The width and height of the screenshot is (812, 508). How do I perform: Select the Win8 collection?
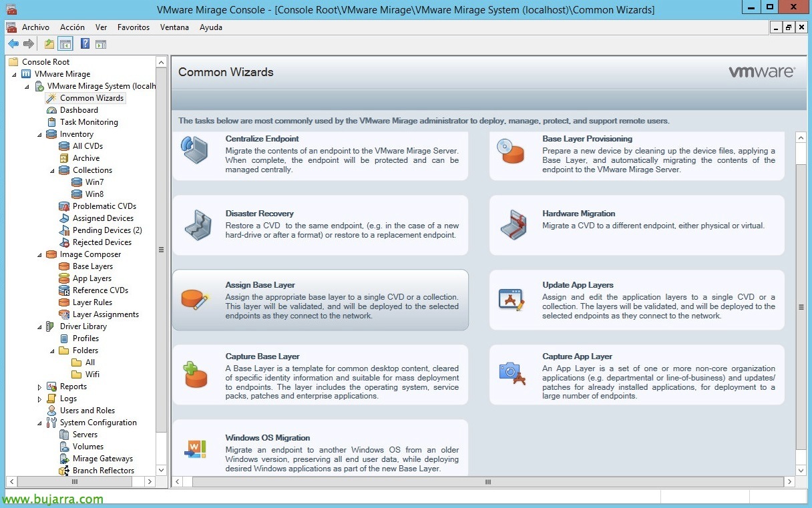tap(94, 194)
